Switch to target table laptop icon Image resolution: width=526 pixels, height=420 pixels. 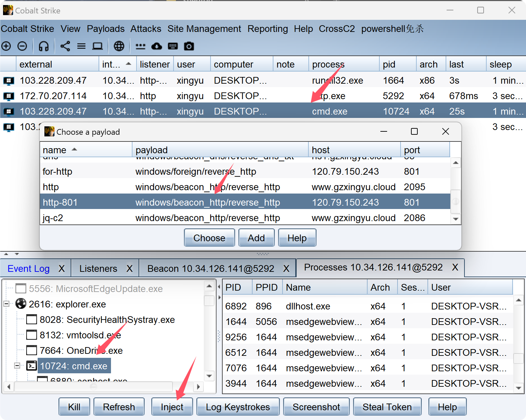click(98, 46)
